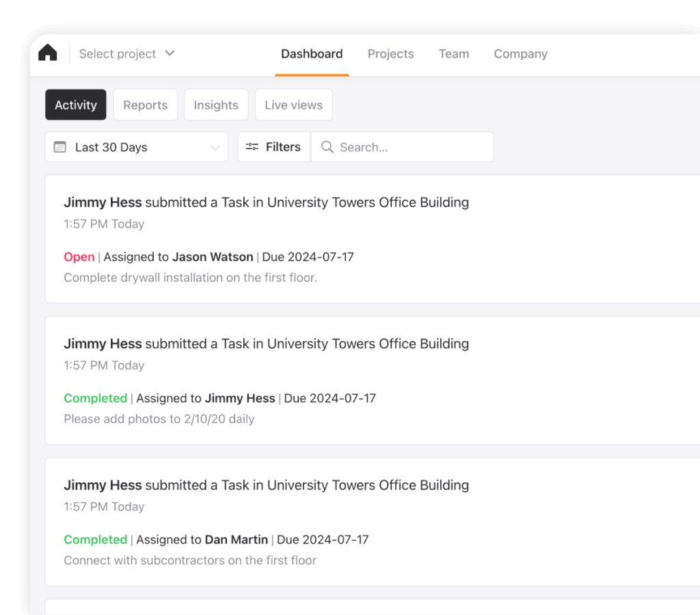Screen dimensions: 700x615
Task: Navigate to the Company tab
Action: [x=520, y=54]
